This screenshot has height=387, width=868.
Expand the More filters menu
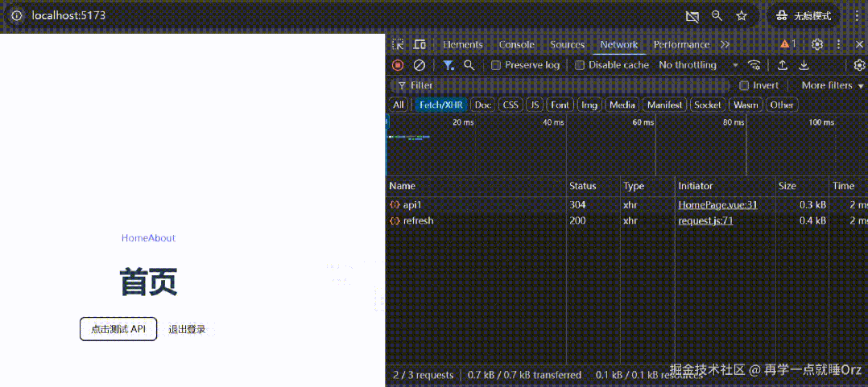[833, 85]
